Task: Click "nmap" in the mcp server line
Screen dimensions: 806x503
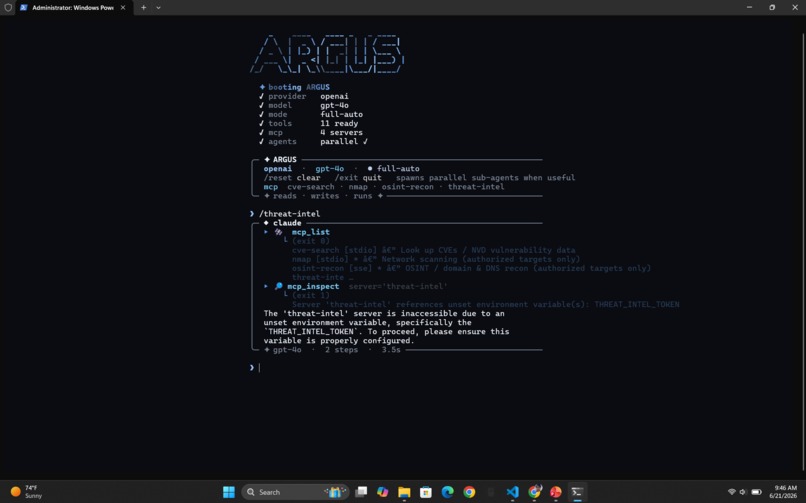Action: (358, 187)
